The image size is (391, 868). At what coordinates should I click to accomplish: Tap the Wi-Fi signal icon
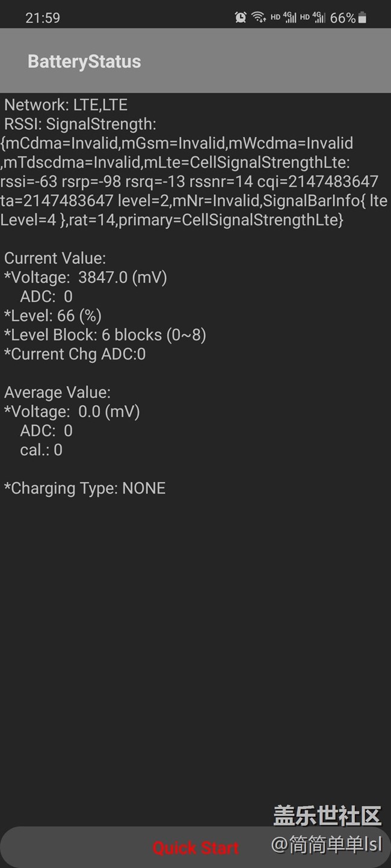coord(259,17)
